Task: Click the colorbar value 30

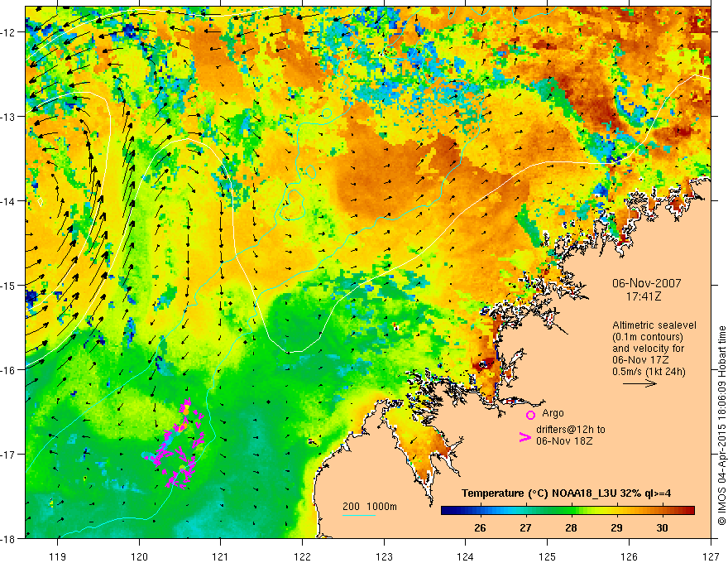Action: (x=662, y=527)
